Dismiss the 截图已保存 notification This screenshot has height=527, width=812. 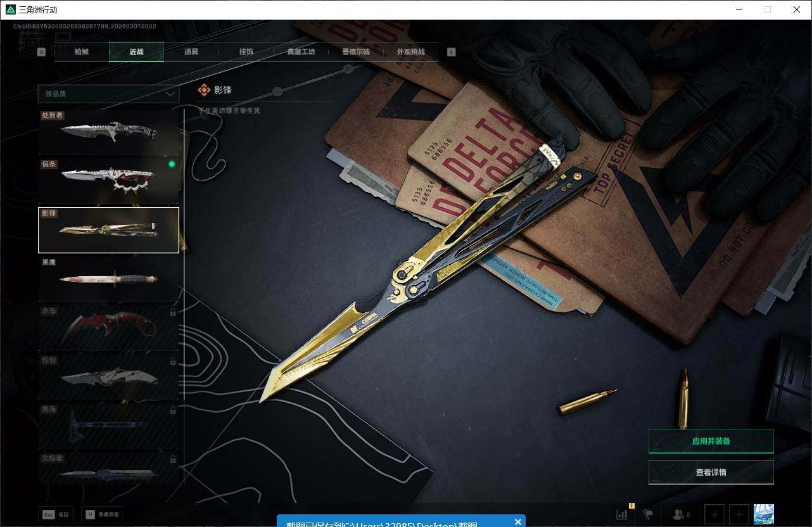click(518, 522)
